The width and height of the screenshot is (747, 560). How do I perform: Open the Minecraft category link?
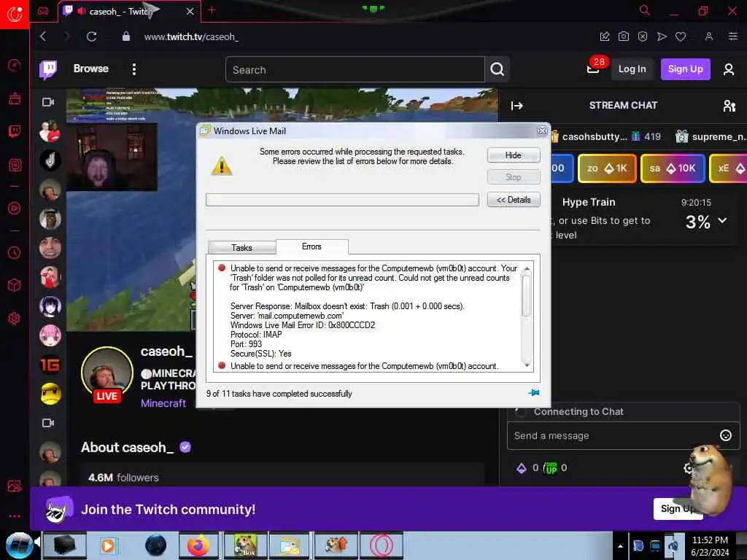(163, 403)
